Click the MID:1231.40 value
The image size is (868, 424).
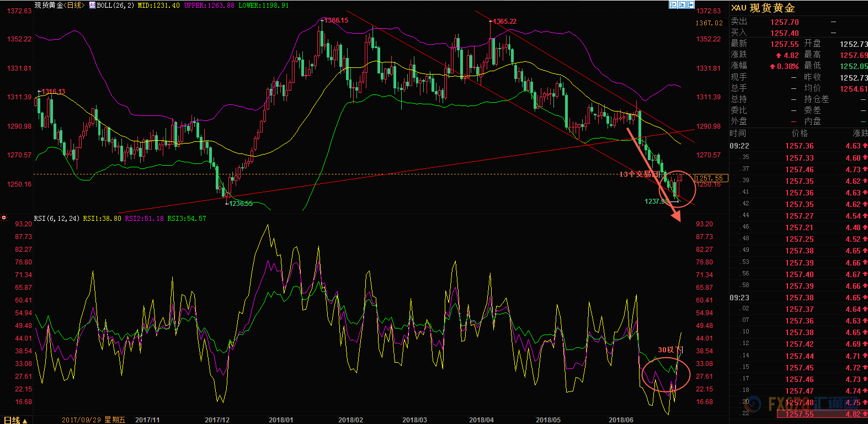[x=159, y=5]
